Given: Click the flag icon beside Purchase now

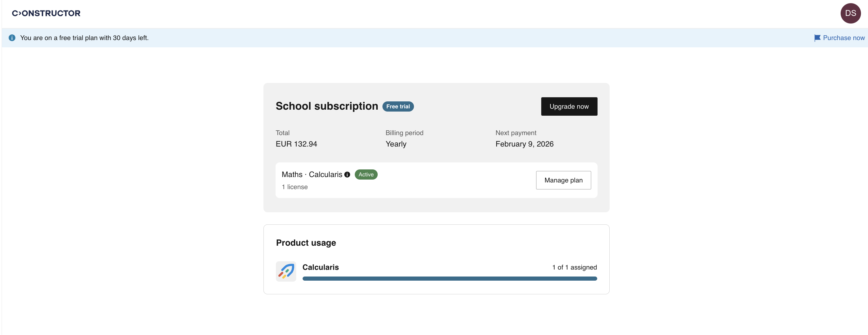Looking at the screenshot, I should pos(817,38).
